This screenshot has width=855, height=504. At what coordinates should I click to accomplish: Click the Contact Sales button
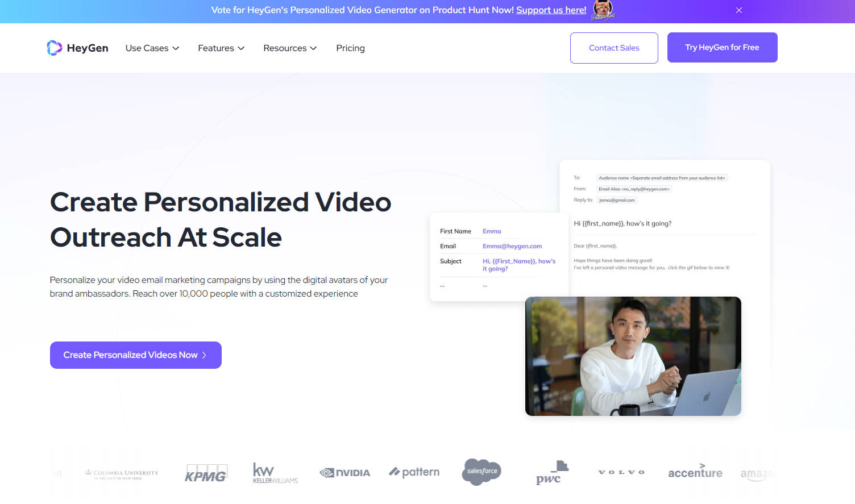click(614, 48)
